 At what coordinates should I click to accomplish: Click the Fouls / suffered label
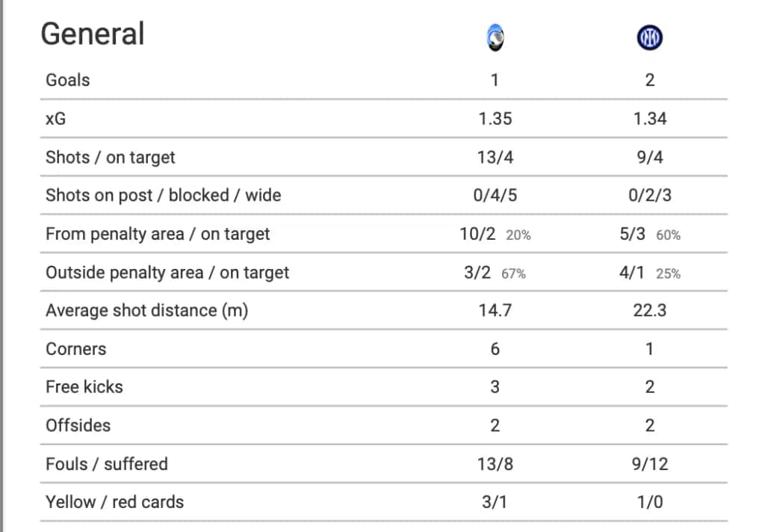click(107, 464)
